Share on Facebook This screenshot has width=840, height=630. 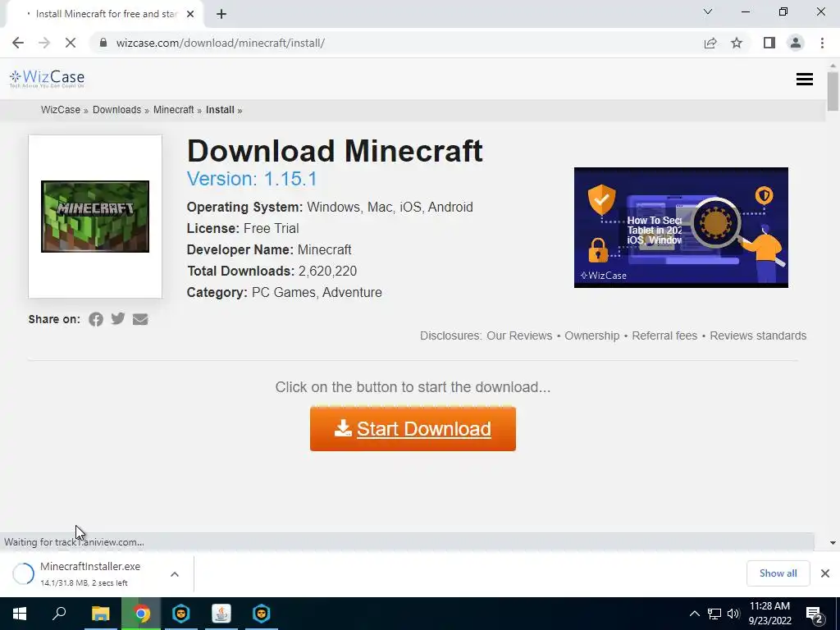96,319
